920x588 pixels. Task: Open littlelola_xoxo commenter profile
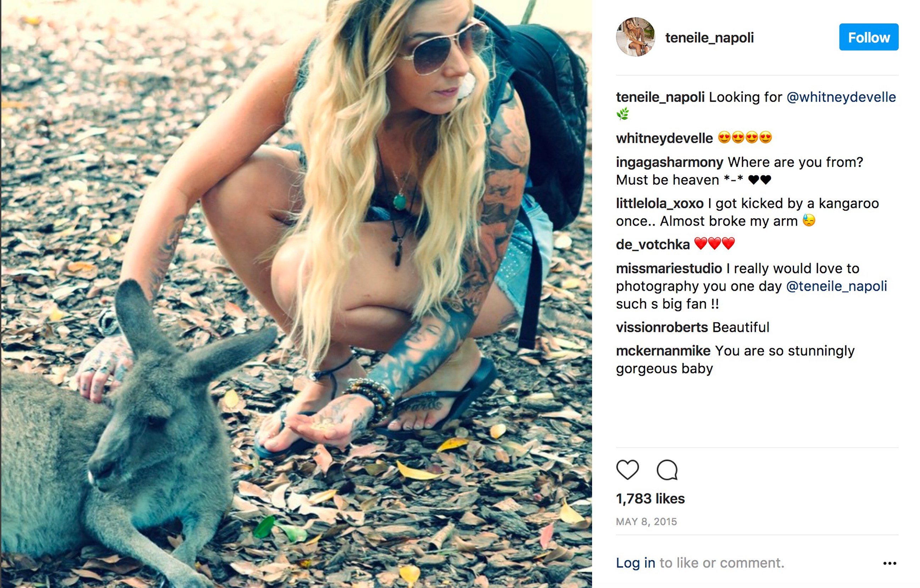659,204
